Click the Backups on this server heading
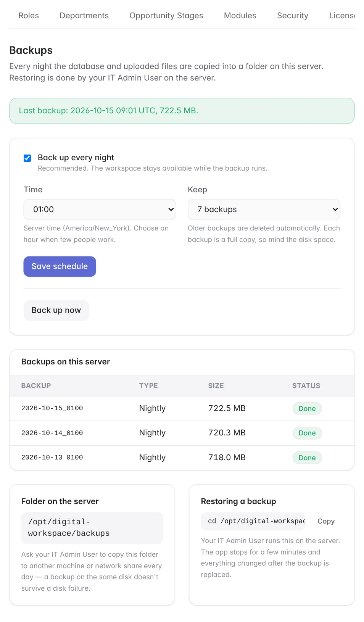 [x=66, y=362]
